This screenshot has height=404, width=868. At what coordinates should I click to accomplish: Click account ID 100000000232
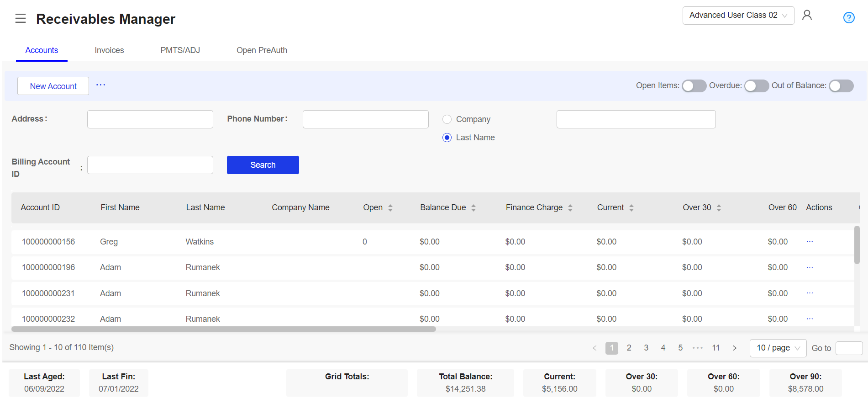[x=48, y=319]
